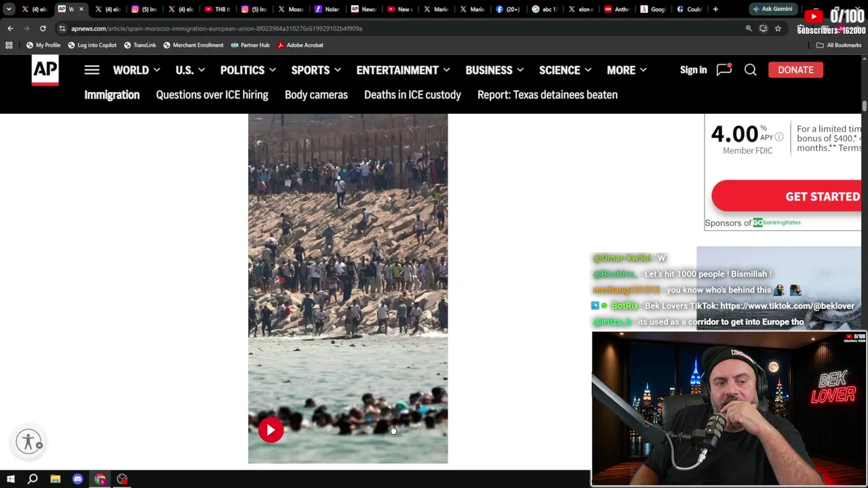Open the AP site search magnifier
The height and width of the screenshot is (488, 868).
750,70
